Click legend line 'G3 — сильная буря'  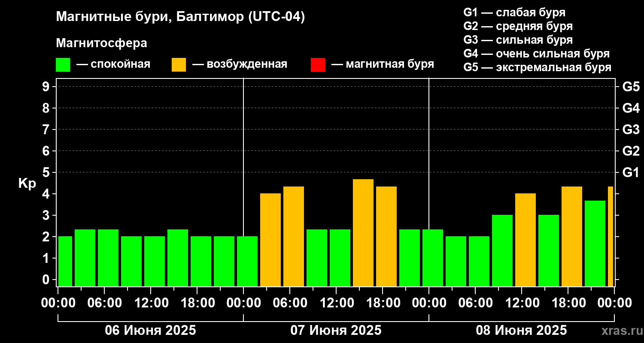518,40
